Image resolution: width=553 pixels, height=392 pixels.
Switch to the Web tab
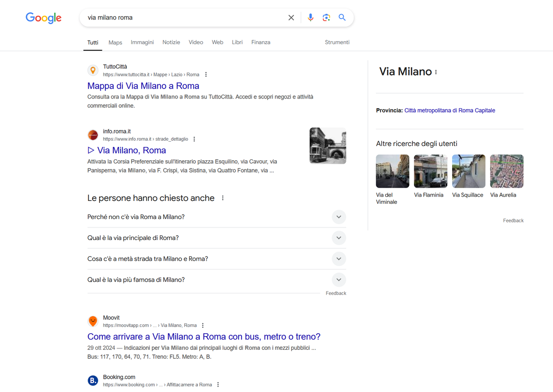217,42
